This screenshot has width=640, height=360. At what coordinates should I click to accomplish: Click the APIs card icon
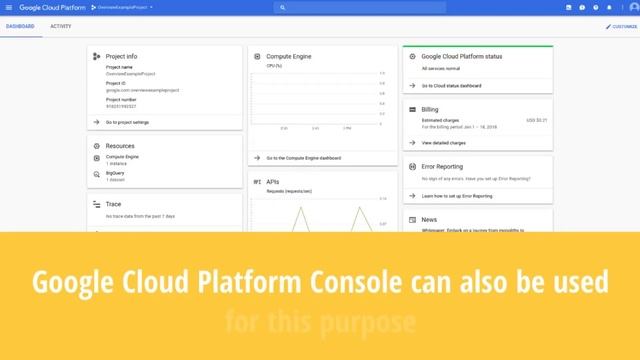pyautogui.click(x=257, y=182)
